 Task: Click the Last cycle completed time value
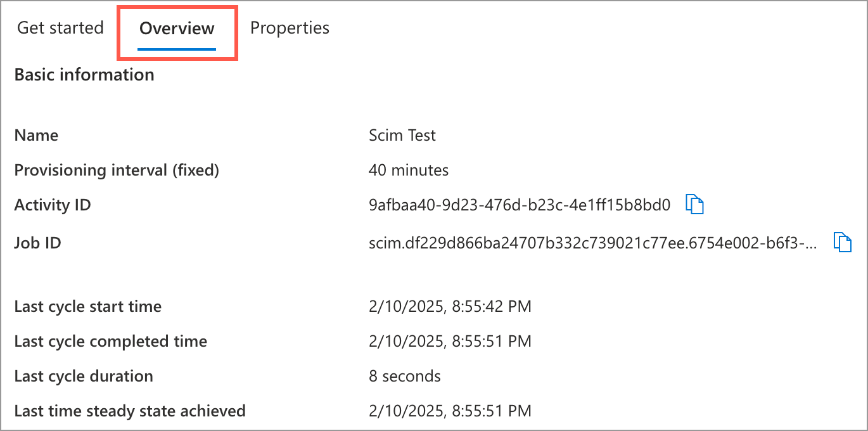tap(449, 342)
